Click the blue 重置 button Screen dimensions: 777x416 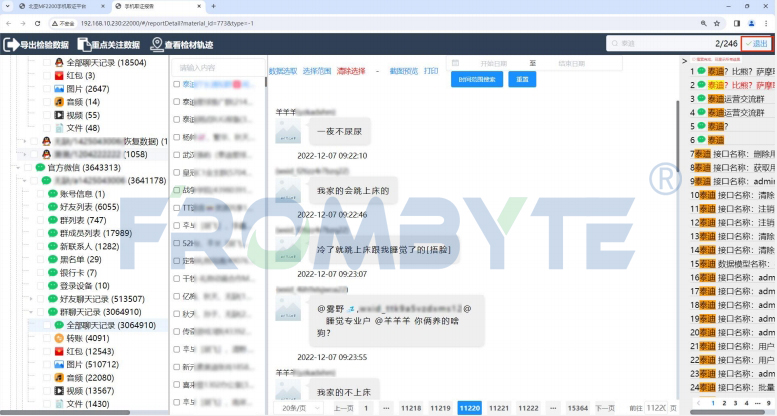tap(522, 79)
